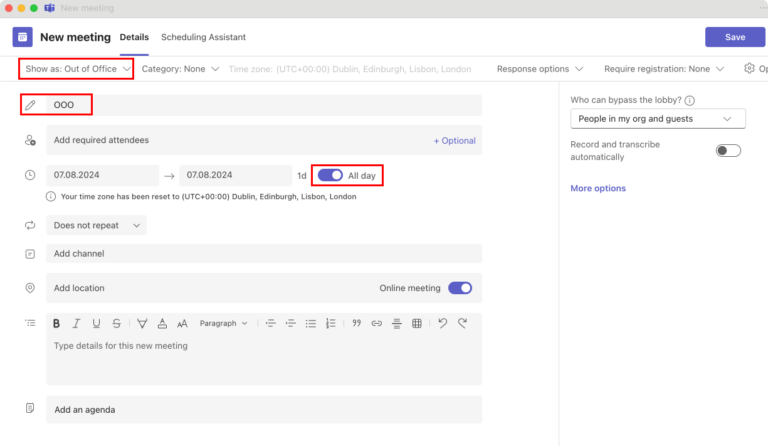Screen dimensions: 768x446
Task: Open the lobby bypass dropdown
Action: click(657, 119)
